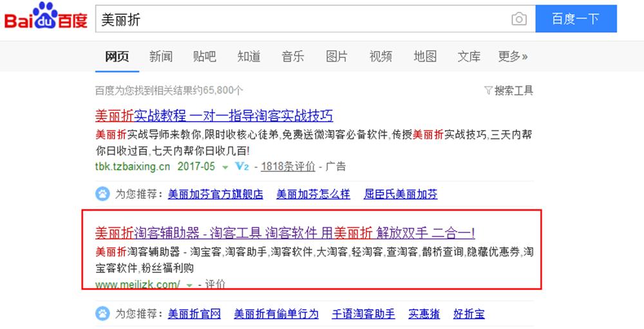Click 评价 beside www.meilizk.com
The width and height of the screenshot is (644, 329).
215,284
